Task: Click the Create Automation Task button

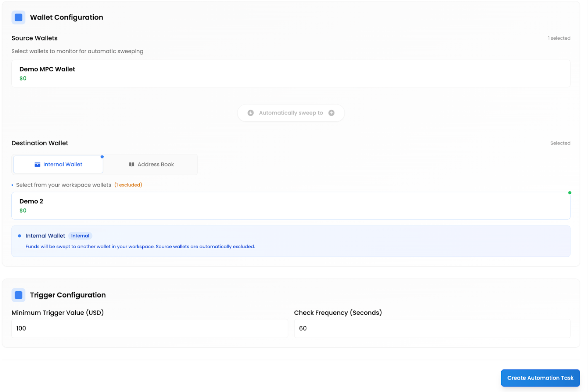Action: 540,378
